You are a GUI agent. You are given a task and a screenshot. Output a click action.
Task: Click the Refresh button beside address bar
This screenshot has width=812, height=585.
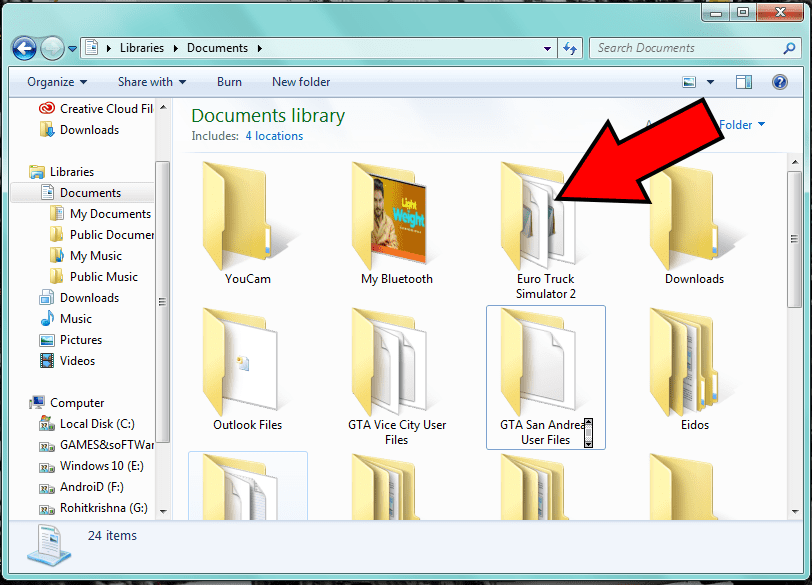pyautogui.click(x=570, y=49)
